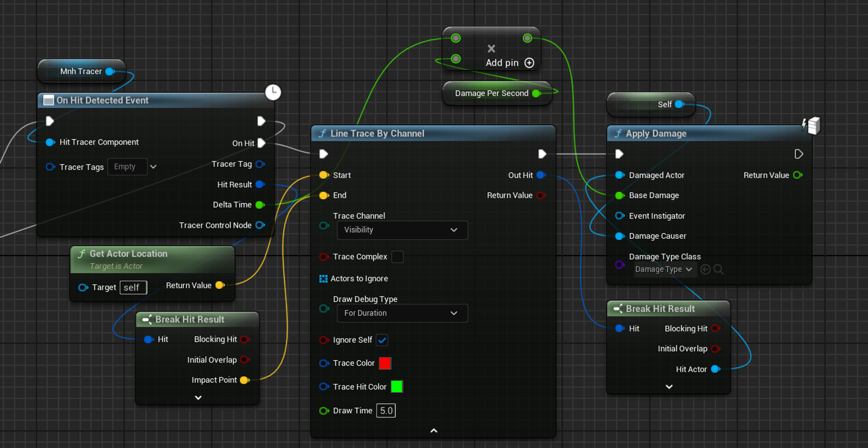Click the latent clock icon on On Hit Detected Event

[273, 92]
